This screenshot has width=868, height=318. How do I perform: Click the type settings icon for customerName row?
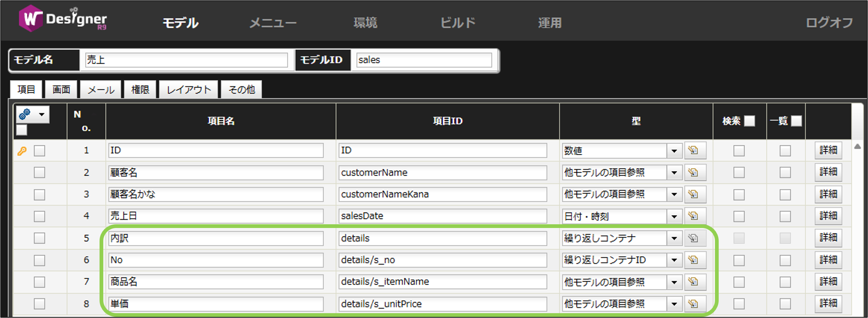coord(693,173)
